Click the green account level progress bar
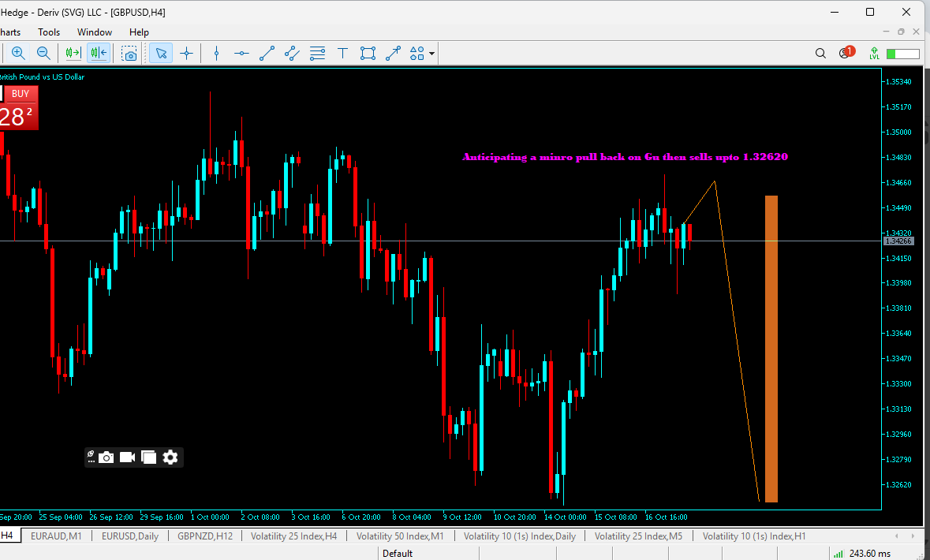The height and width of the screenshot is (560, 930). point(902,54)
